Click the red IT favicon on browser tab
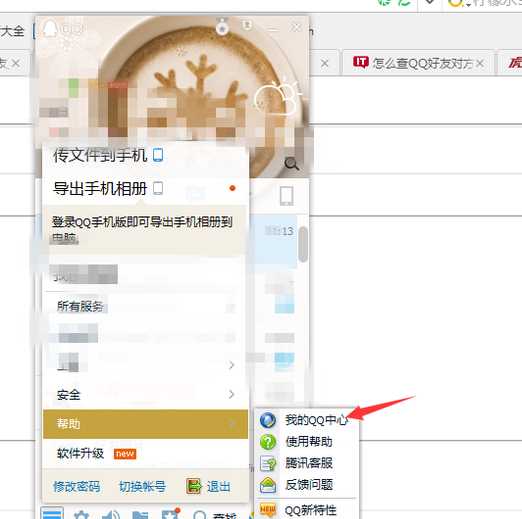Image resolution: width=522 pixels, height=519 pixels. pyautogui.click(x=361, y=62)
